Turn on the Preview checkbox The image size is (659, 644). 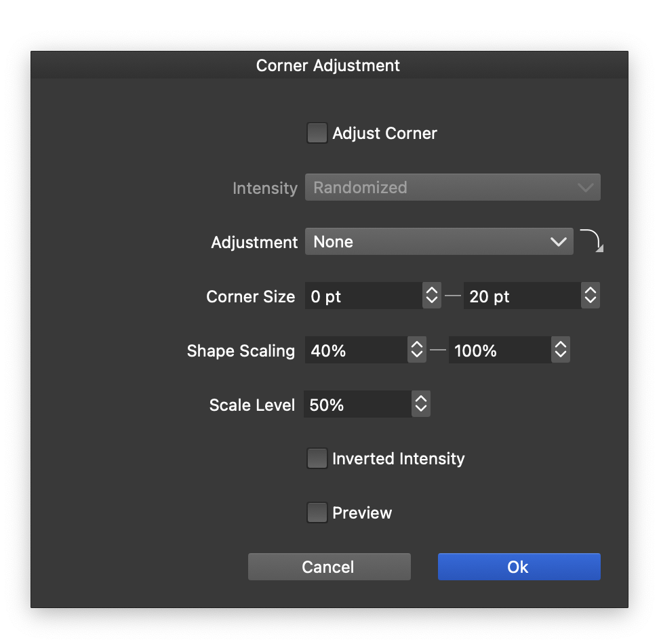(x=317, y=513)
